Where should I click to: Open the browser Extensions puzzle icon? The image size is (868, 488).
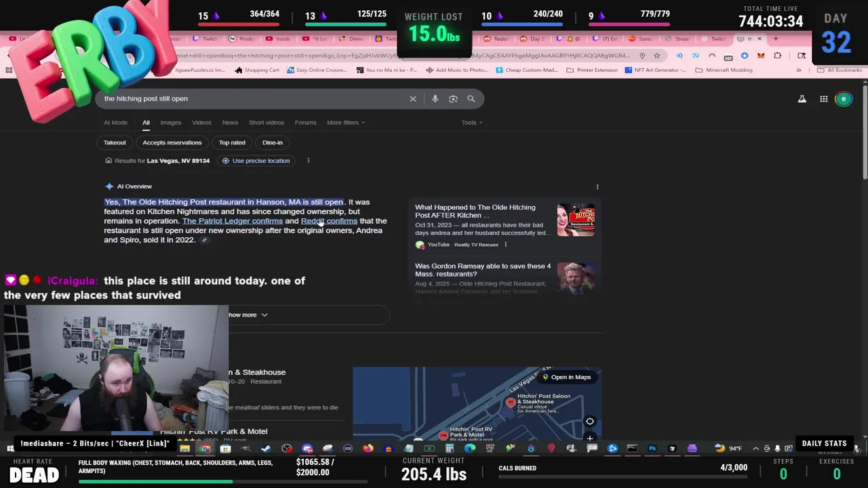click(x=777, y=56)
